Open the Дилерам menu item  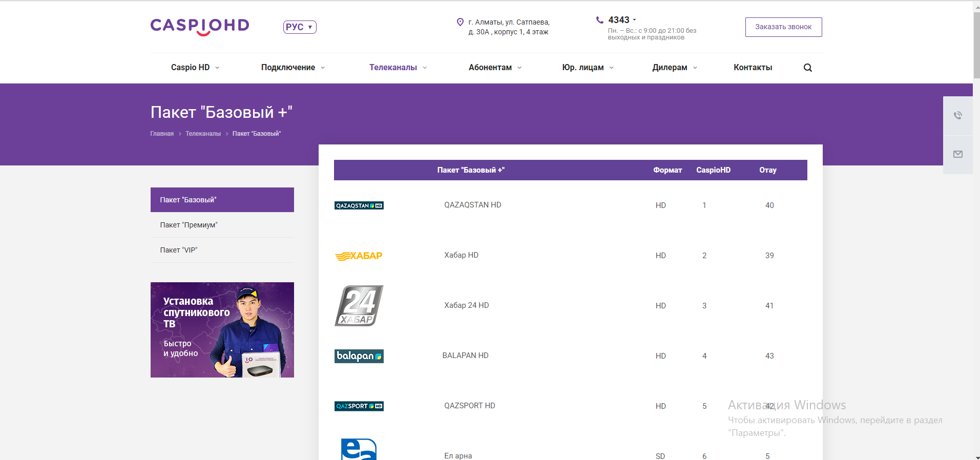pyautogui.click(x=670, y=68)
